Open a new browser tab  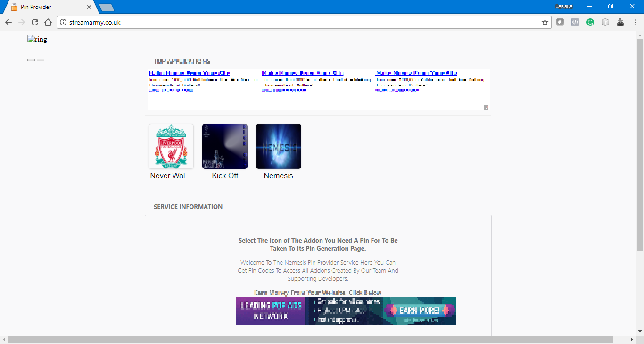[x=107, y=7]
